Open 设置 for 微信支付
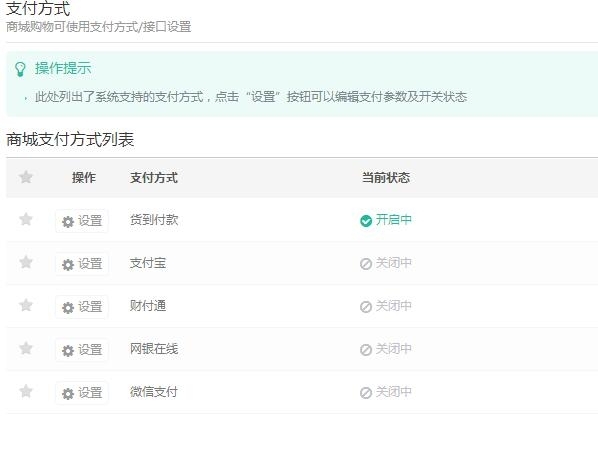 82,393
